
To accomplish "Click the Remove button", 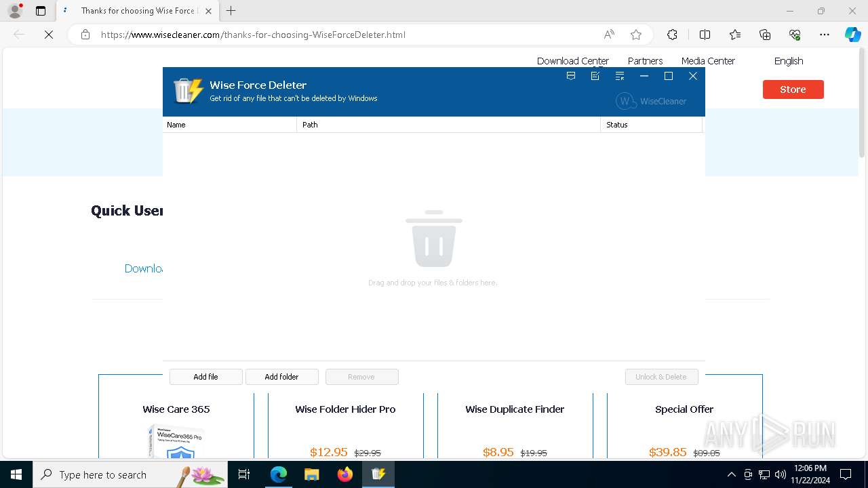I will [x=361, y=377].
